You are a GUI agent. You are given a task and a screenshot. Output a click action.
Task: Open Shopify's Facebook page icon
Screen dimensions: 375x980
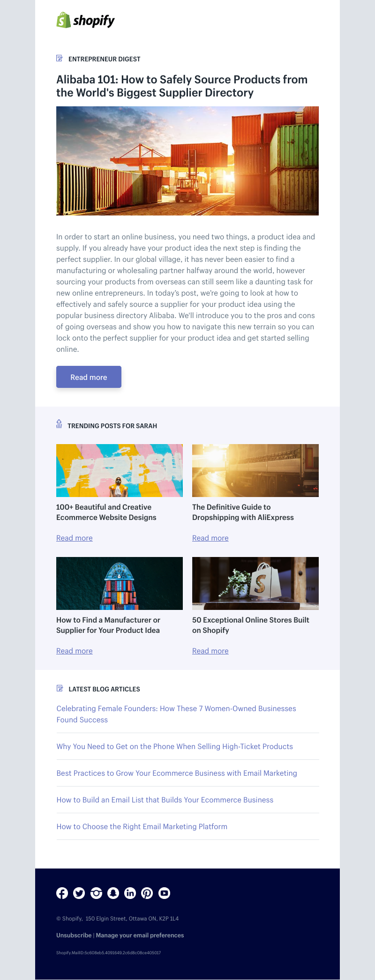(x=62, y=893)
